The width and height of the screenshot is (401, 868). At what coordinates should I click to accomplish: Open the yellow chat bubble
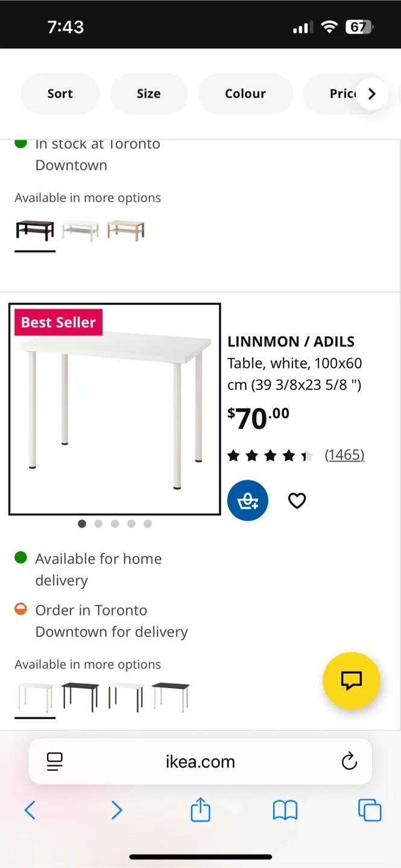[x=352, y=681]
